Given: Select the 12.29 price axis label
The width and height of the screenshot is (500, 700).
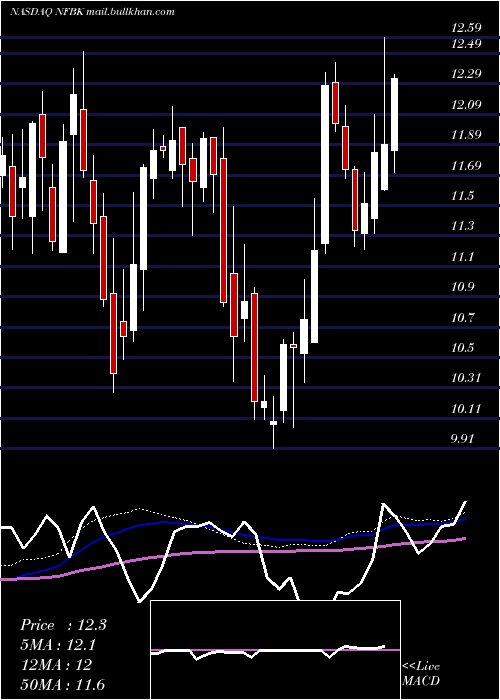Looking at the screenshot, I should coord(466,74).
